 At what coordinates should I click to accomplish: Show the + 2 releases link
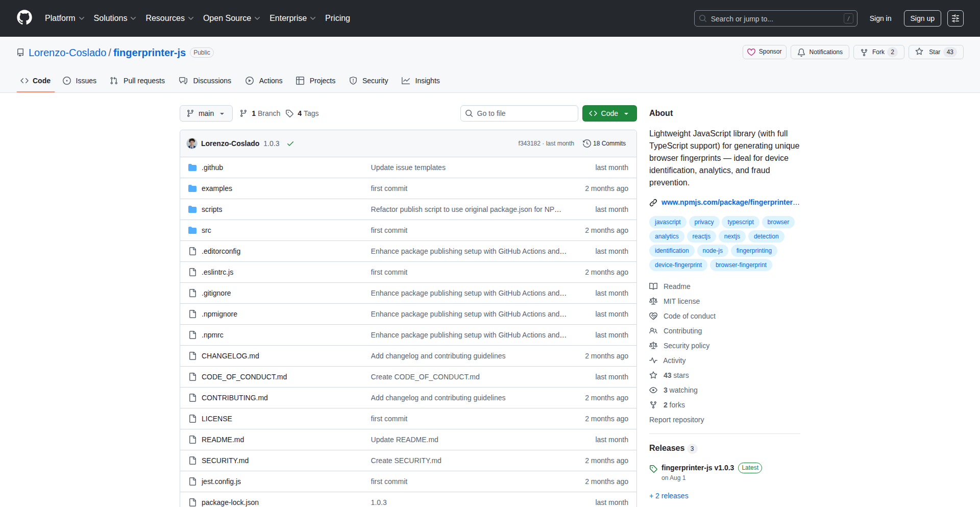[669, 496]
